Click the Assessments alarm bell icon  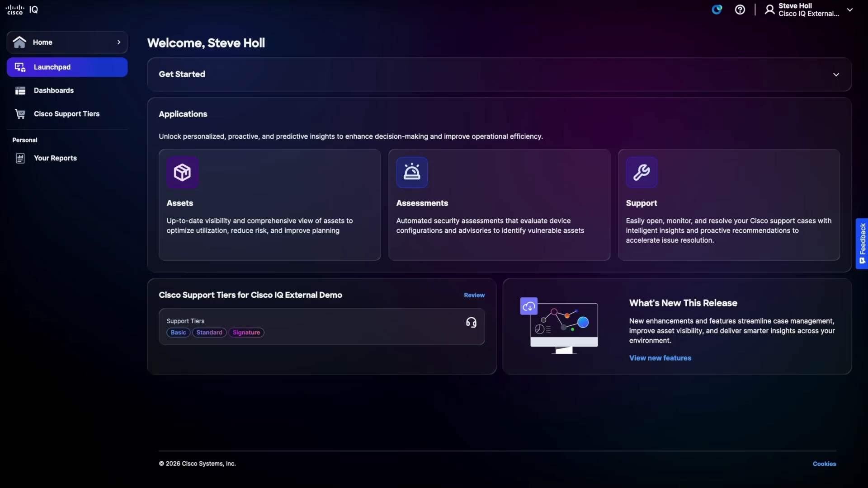[412, 172]
